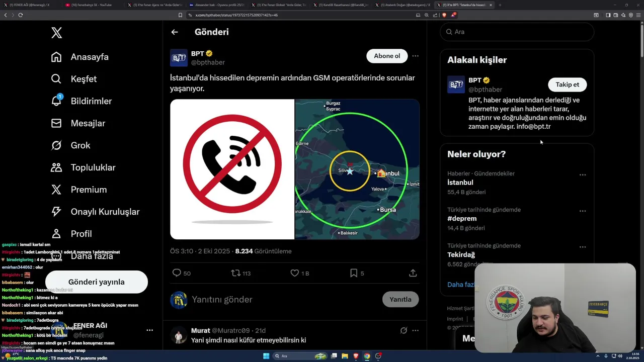
Task: Open OBS Studio from the taskbar
Action: pos(378,356)
